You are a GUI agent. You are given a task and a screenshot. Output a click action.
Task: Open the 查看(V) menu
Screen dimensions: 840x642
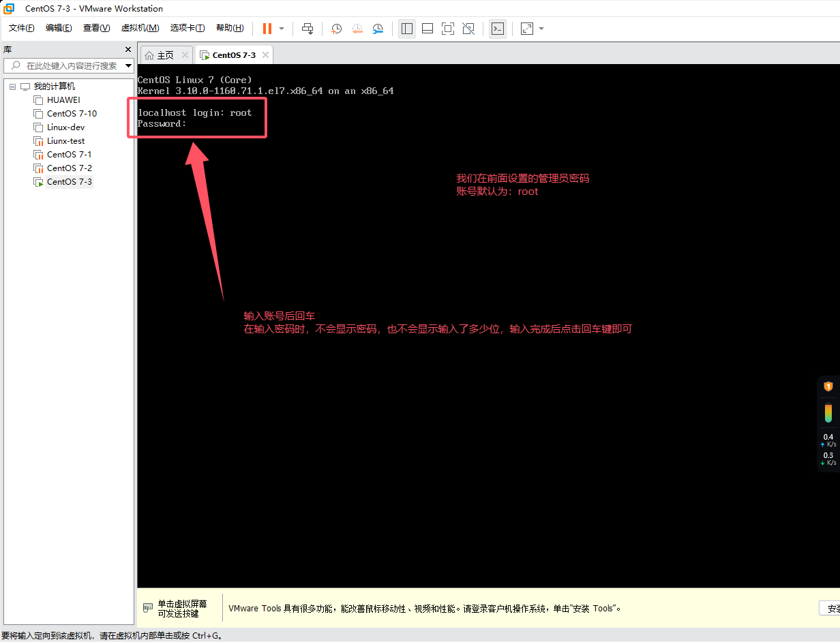pyautogui.click(x=96, y=28)
